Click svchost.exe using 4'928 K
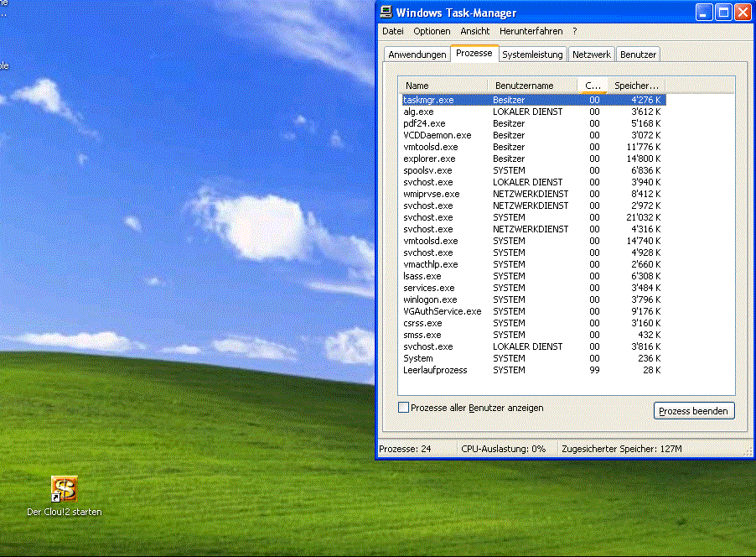The width and height of the screenshot is (756, 557). [534, 252]
